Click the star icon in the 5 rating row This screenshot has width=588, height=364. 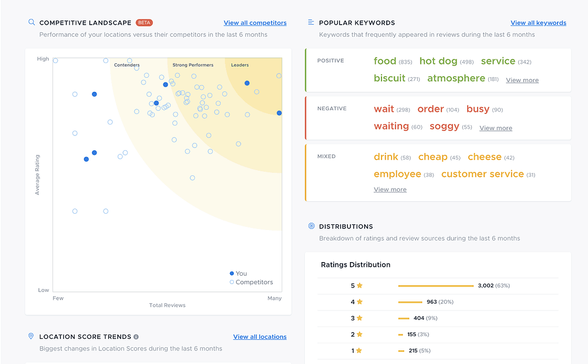[360, 286]
